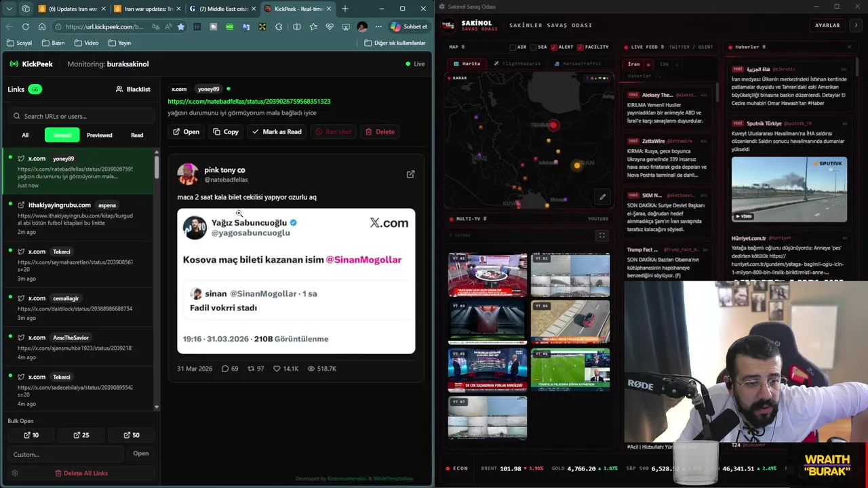Open the browser extensions puzzle icon
Viewport: 868px width, 488px height.
279,26
